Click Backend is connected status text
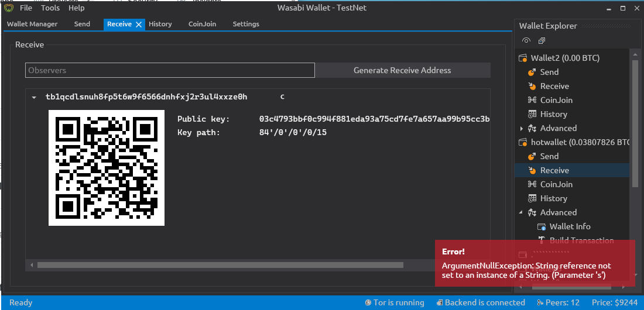Screen dimensions: 644x310 (485, 302)
